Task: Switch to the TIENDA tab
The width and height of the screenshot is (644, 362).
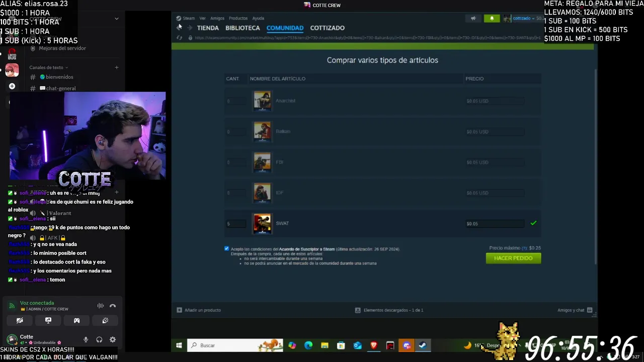Action: coord(208,28)
